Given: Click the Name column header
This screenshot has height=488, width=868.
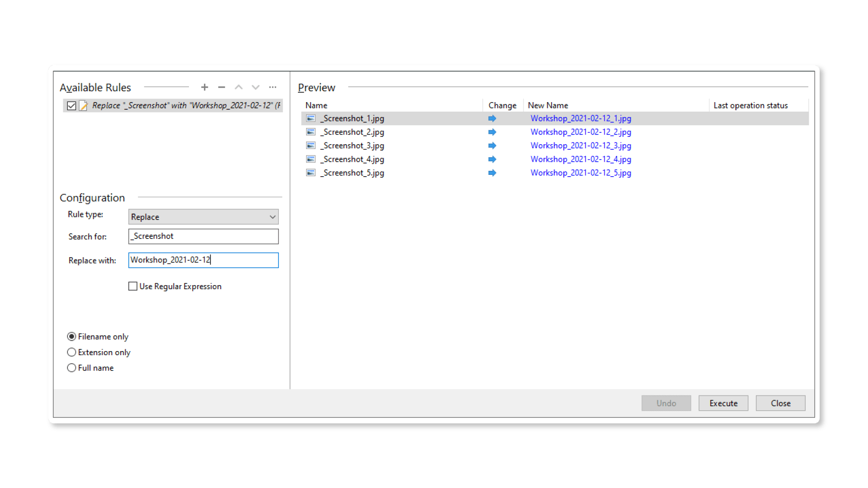Looking at the screenshot, I should 316,105.
